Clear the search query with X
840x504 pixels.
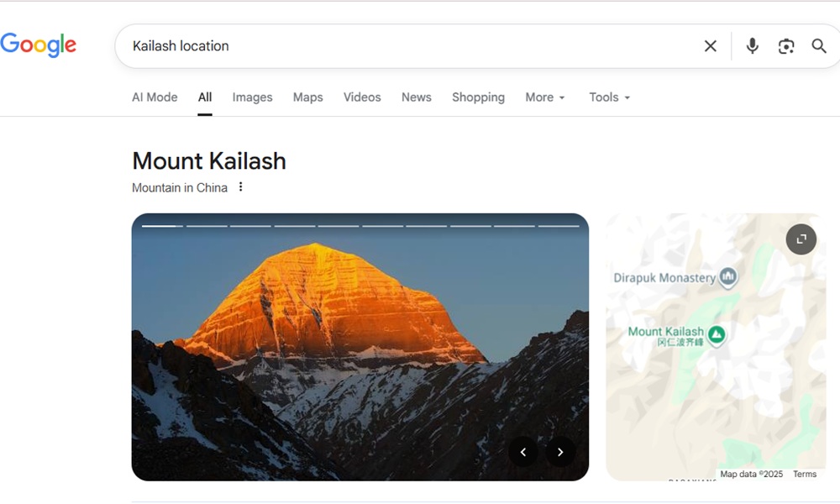(x=711, y=46)
